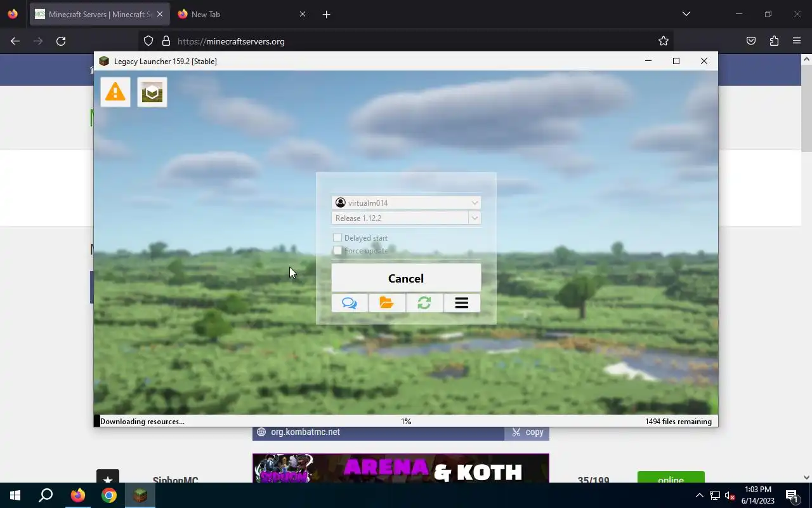Click the Minecraft launcher taskbar icon
Viewport: 812px width, 508px height.
[x=140, y=495]
